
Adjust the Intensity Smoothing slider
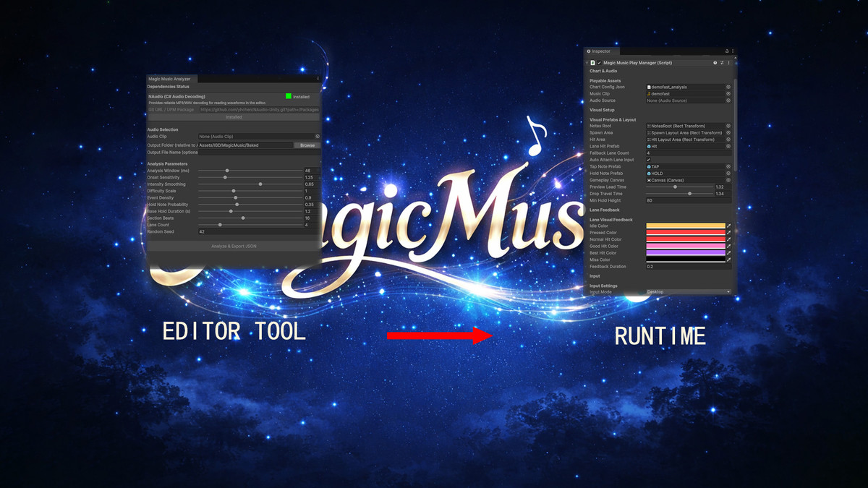[x=250, y=184]
